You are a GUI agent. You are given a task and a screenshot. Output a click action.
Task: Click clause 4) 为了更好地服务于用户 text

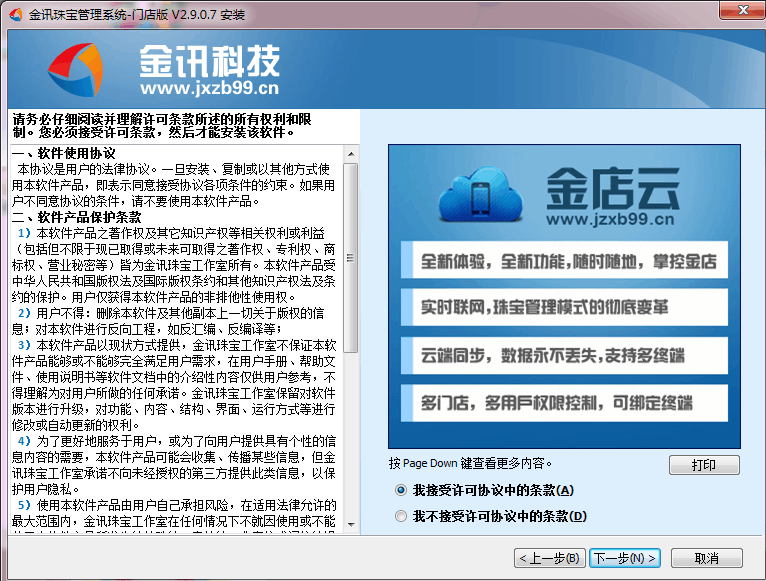pyautogui.click(x=174, y=465)
